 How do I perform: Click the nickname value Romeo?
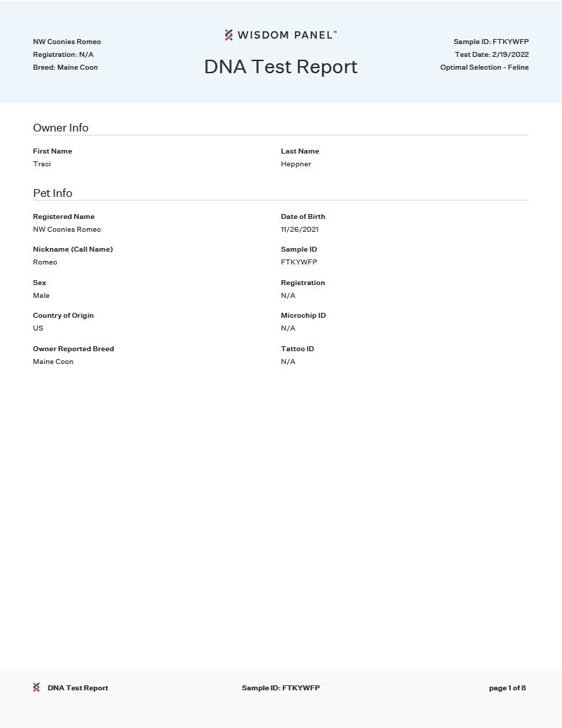point(45,262)
